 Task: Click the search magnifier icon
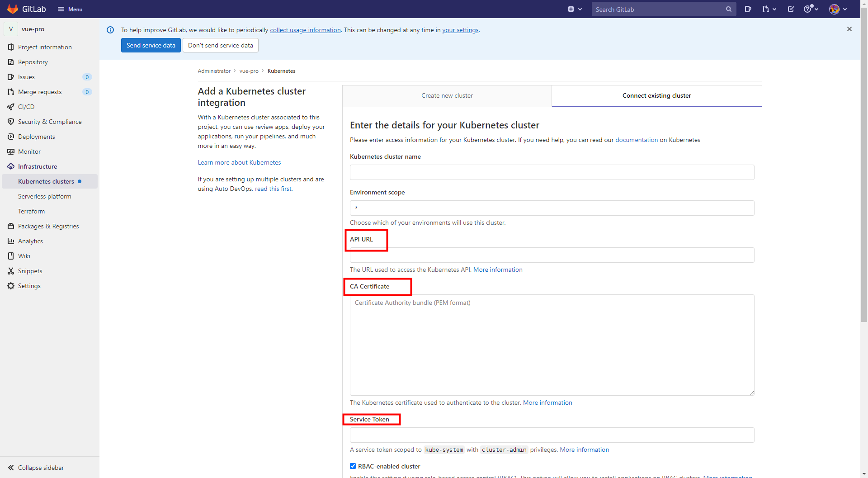[x=729, y=9]
